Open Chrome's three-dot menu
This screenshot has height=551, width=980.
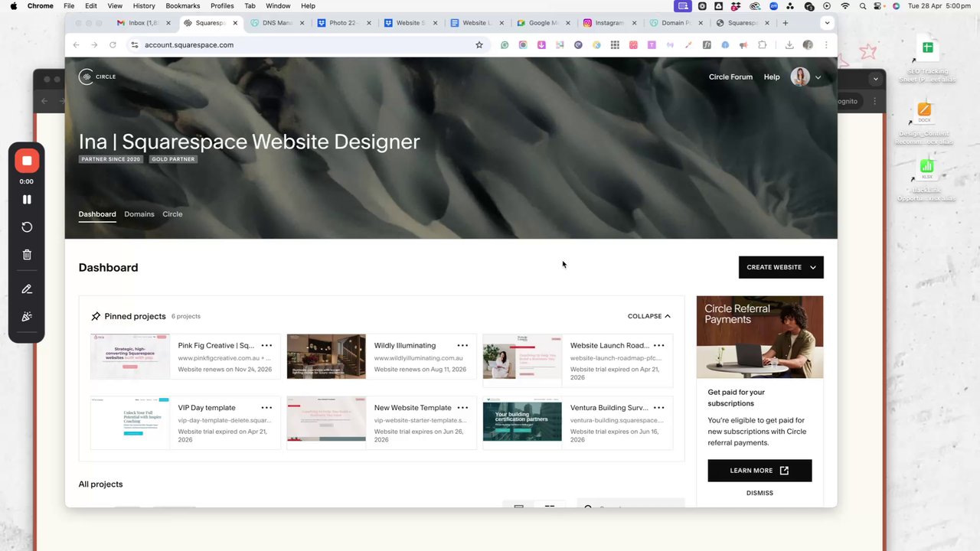point(826,45)
